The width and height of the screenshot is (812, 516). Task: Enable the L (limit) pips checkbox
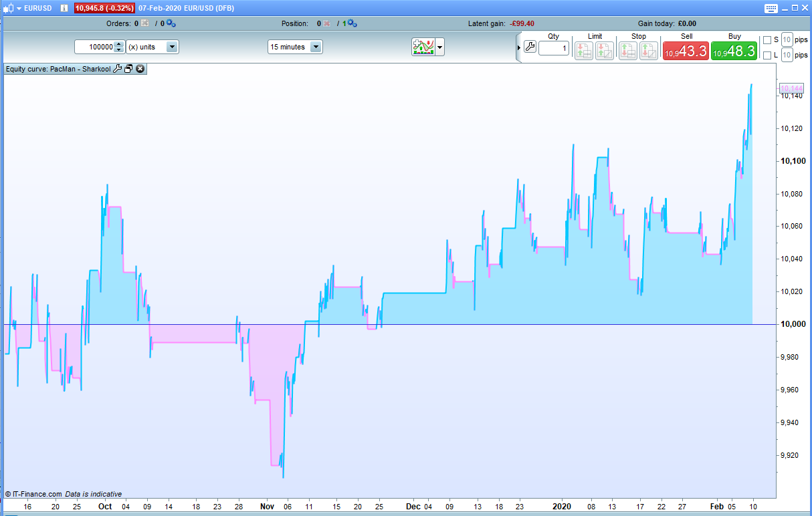pyautogui.click(x=767, y=55)
